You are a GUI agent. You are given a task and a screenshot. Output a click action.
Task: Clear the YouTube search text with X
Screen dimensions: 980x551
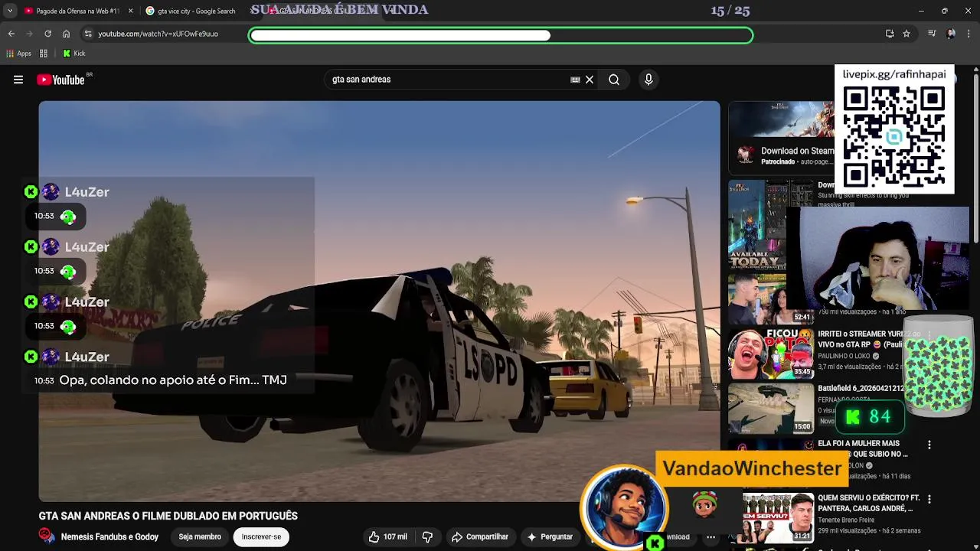(x=590, y=80)
